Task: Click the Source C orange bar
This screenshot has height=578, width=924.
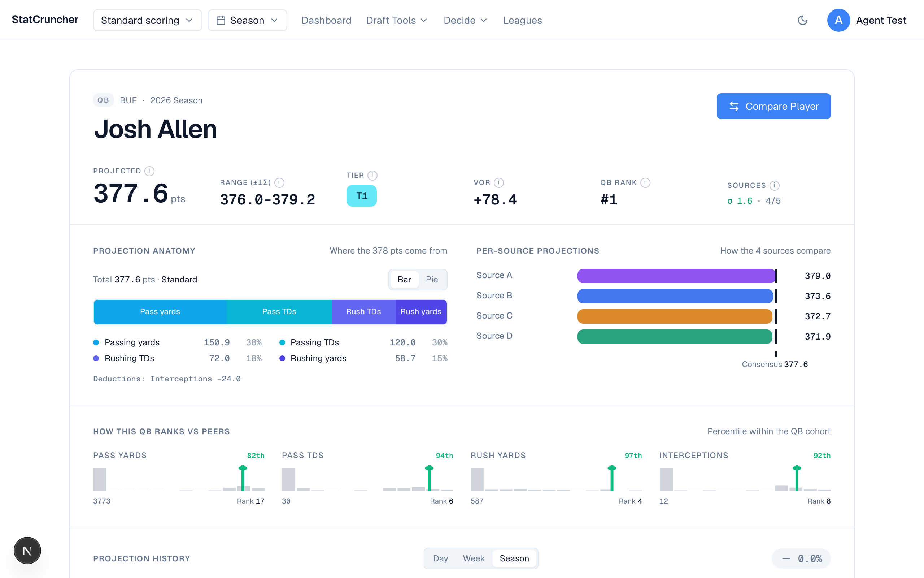Action: point(675,316)
